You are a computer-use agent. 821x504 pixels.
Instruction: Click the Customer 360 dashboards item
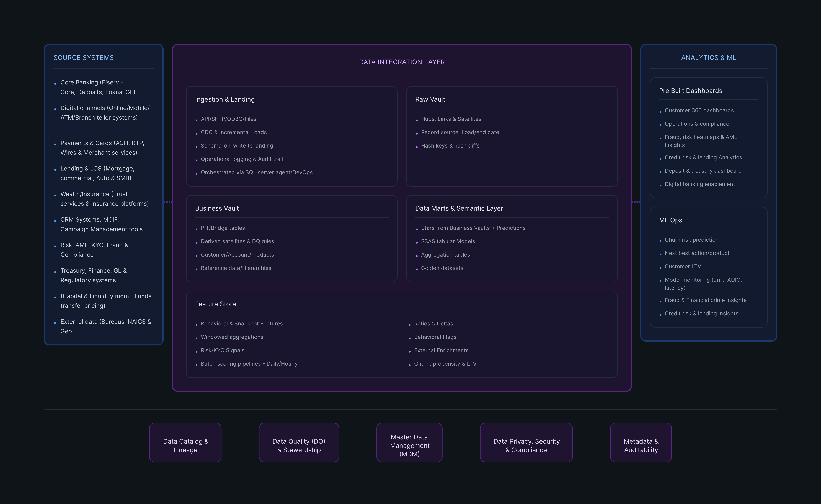pyautogui.click(x=699, y=110)
